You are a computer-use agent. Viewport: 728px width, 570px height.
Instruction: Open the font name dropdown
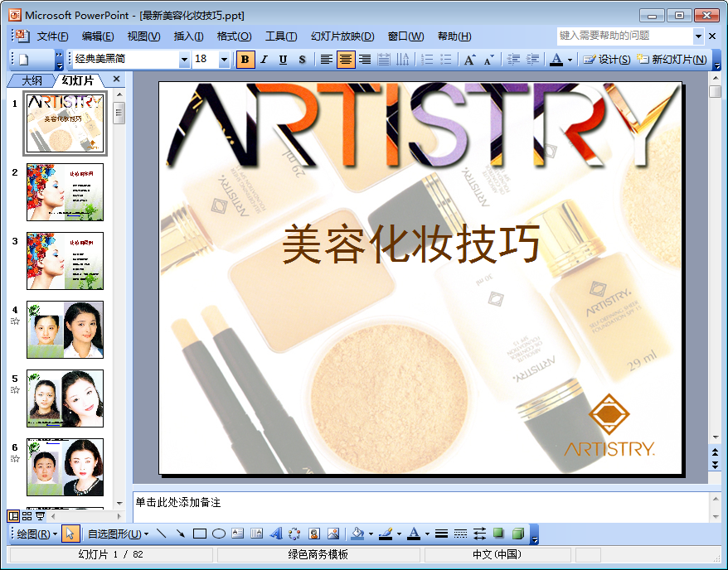tap(184, 60)
